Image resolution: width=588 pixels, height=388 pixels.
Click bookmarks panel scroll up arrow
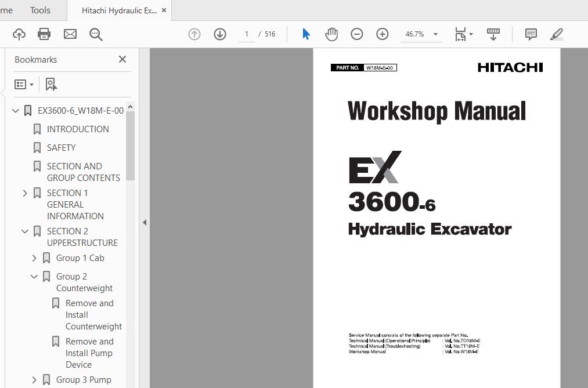[x=130, y=107]
